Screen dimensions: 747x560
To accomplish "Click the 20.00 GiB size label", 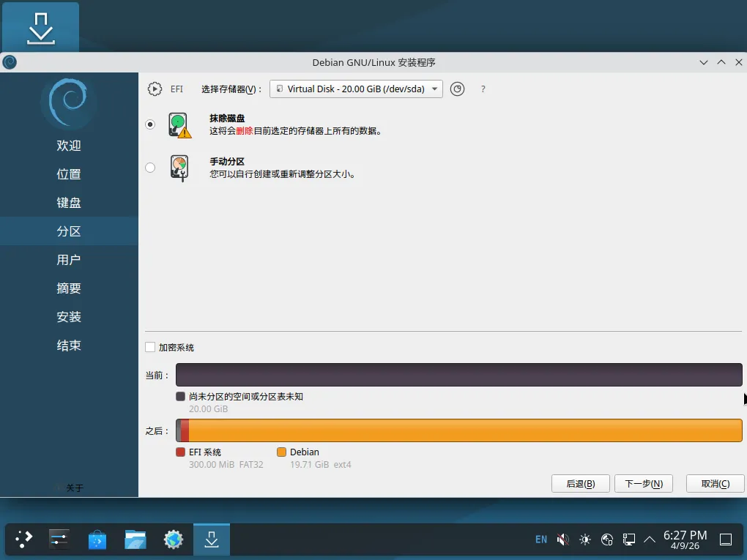I will tap(208, 408).
